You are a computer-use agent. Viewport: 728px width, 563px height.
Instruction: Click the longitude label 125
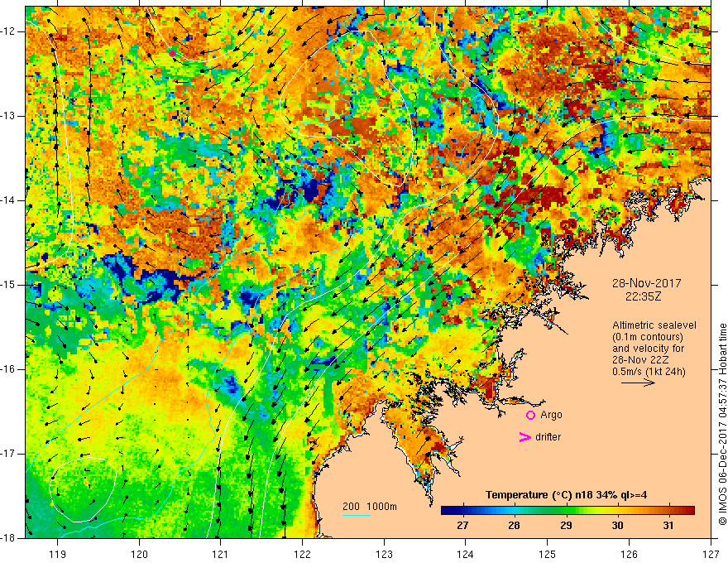coord(548,554)
